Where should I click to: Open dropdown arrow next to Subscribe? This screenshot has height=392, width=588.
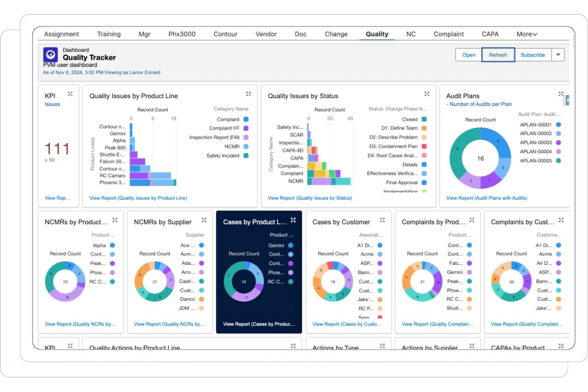point(558,55)
